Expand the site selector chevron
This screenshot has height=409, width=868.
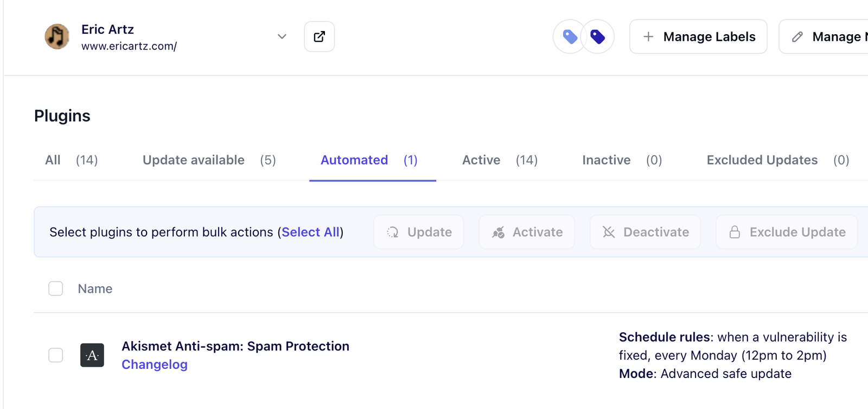coord(282,36)
